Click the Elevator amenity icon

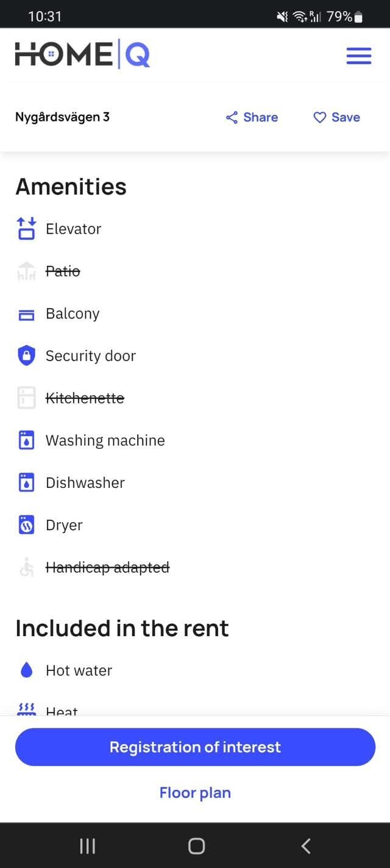click(x=26, y=229)
